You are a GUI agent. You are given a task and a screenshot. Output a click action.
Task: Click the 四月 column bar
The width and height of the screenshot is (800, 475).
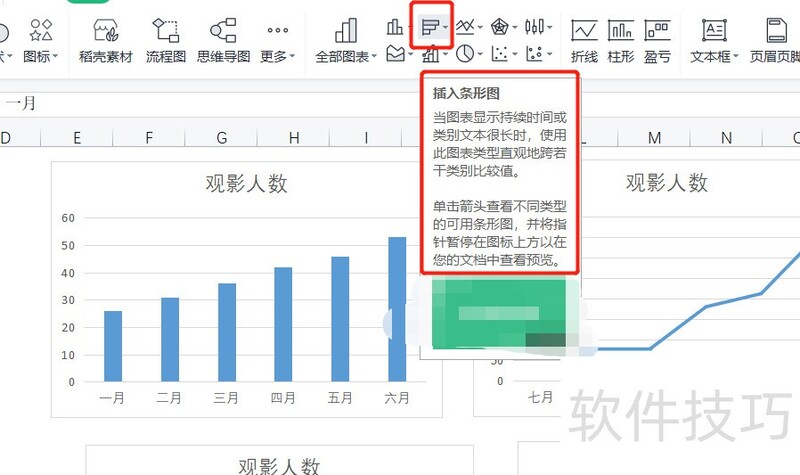point(283,324)
